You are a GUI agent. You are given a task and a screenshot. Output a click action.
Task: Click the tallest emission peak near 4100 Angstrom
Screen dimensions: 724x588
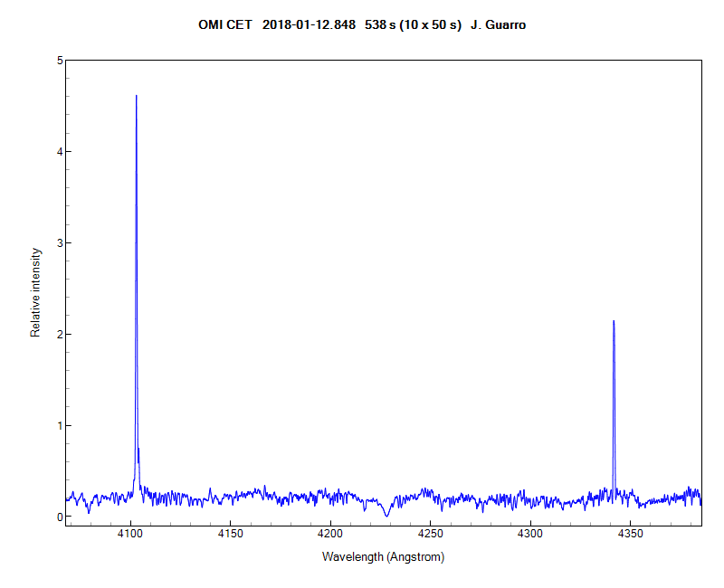pyautogui.click(x=137, y=98)
